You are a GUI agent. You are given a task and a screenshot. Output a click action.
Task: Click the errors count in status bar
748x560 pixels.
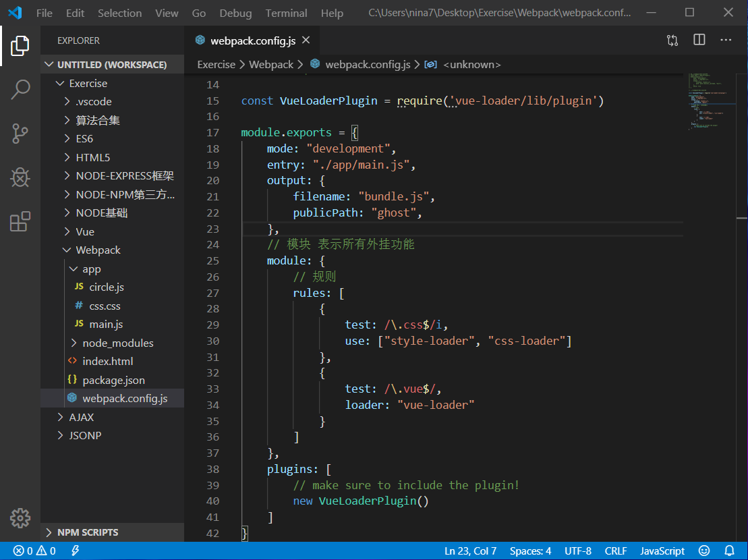(x=24, y=551)
